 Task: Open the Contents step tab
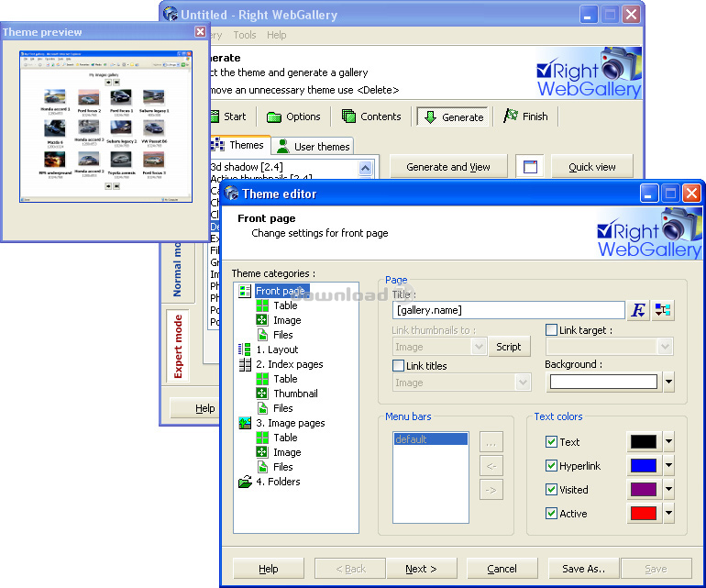(x=371, y=116)
